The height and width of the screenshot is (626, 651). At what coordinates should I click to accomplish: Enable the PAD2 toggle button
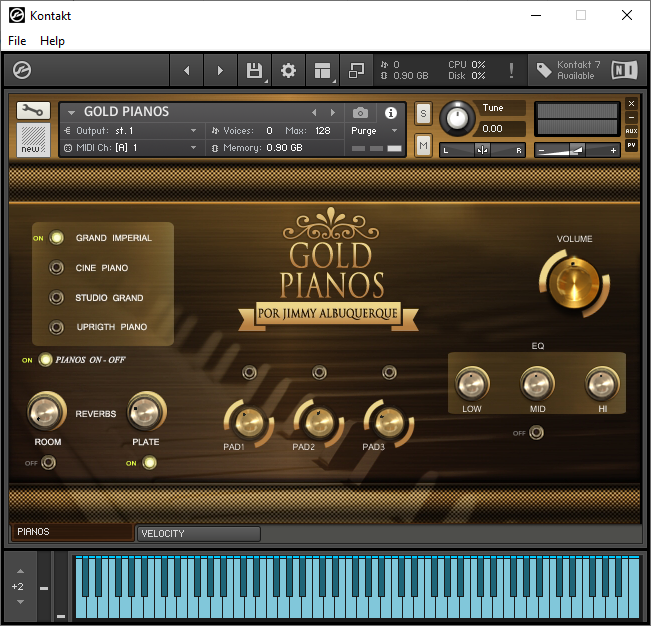(x=319, y=373)
